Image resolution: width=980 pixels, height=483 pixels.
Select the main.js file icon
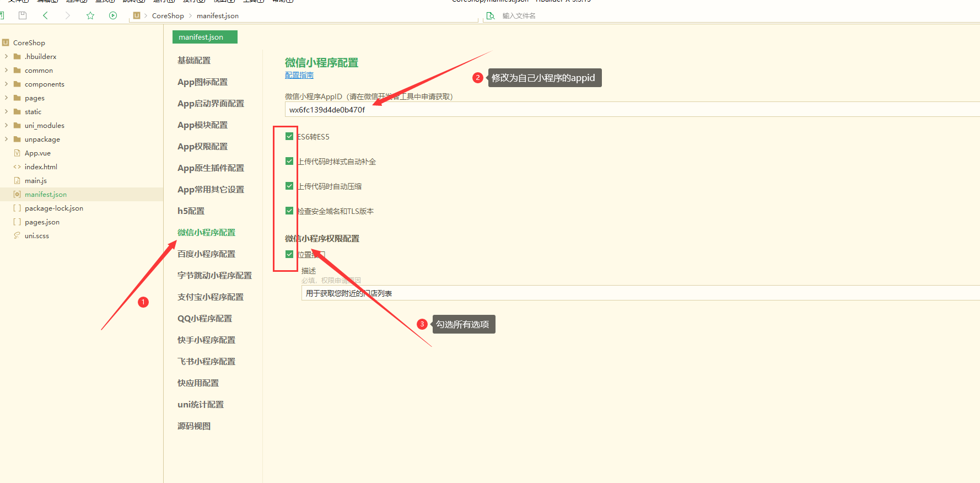point(17,180)
